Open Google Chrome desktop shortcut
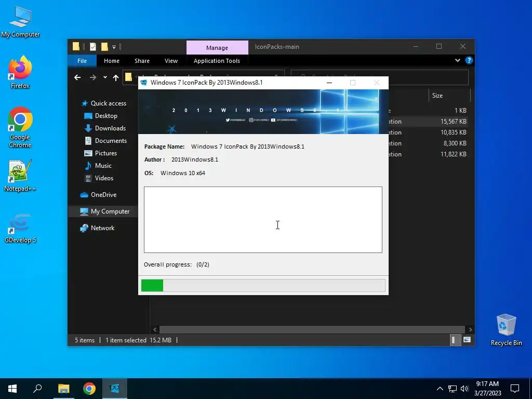Screen dimensions: 532x399 pyautogui.click(x=20, y=127)
